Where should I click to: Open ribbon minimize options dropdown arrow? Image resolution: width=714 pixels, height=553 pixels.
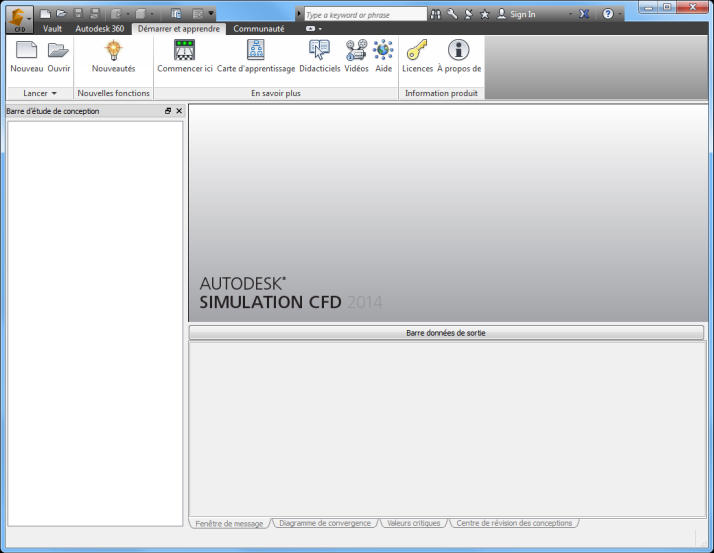click(x=320, y=29)
